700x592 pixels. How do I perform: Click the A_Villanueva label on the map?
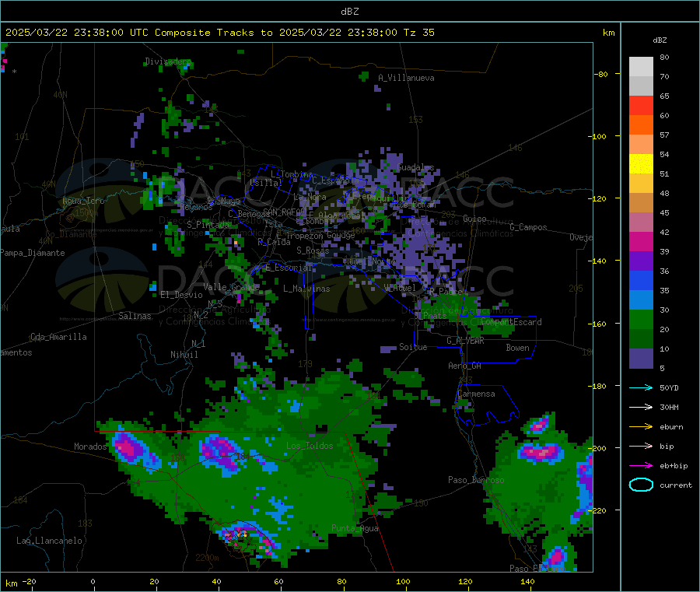click(406, 78)
